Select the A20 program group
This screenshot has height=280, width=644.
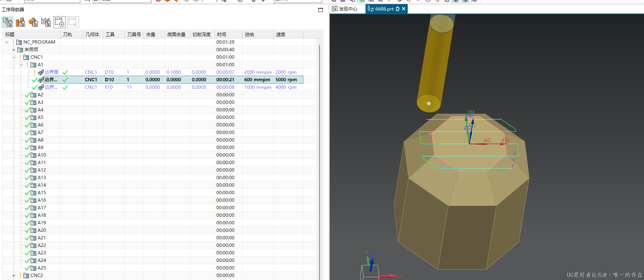tap(42, 230)
